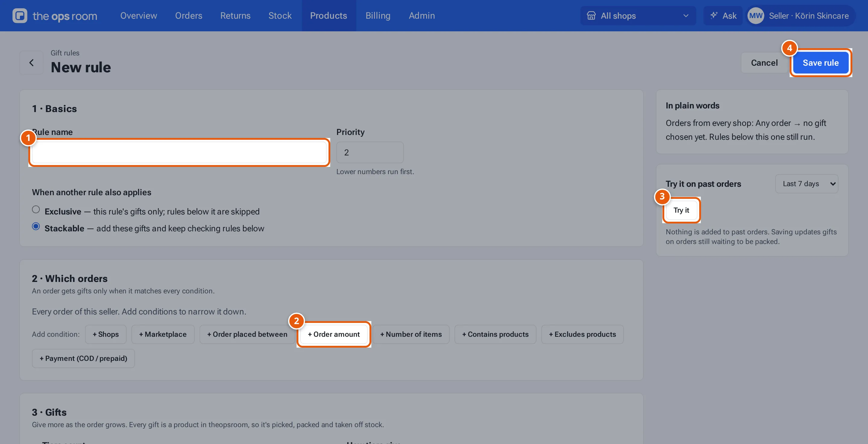Select the Stackable radio option
Viewport: 868px width, 444px height.
[x=36, y=227]
